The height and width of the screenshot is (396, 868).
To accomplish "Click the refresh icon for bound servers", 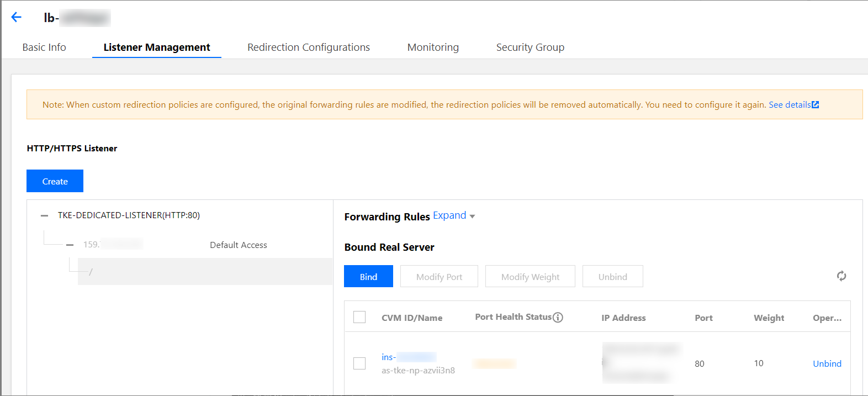I will coord(841,276).
